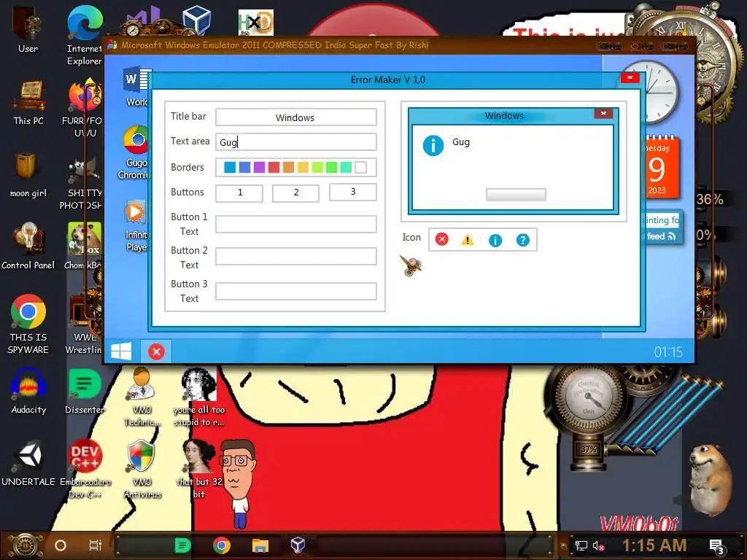Open the notification center icon with badge
The height and width of the screenshot is (560, 747).
click(x=717, y=547)
